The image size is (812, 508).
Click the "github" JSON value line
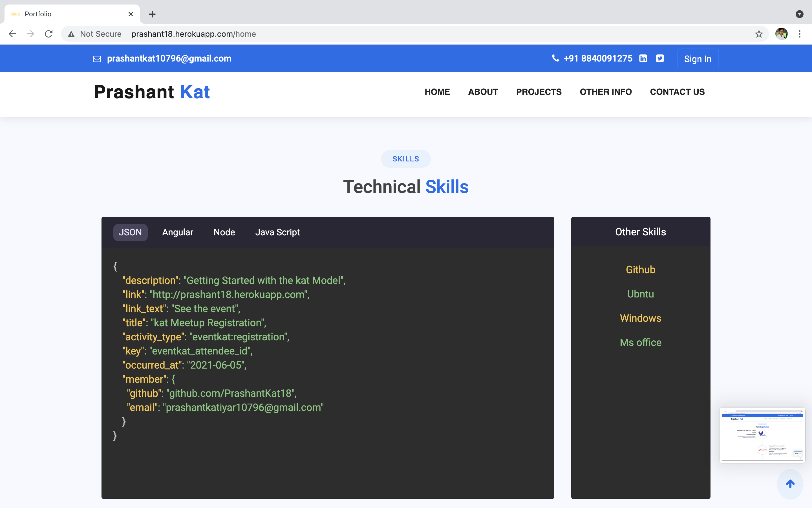212,393
